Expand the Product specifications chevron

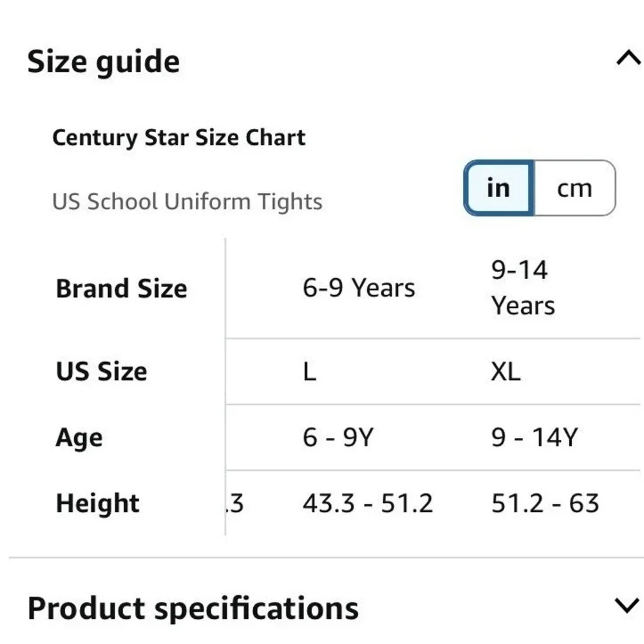click(x=627, y=605)
